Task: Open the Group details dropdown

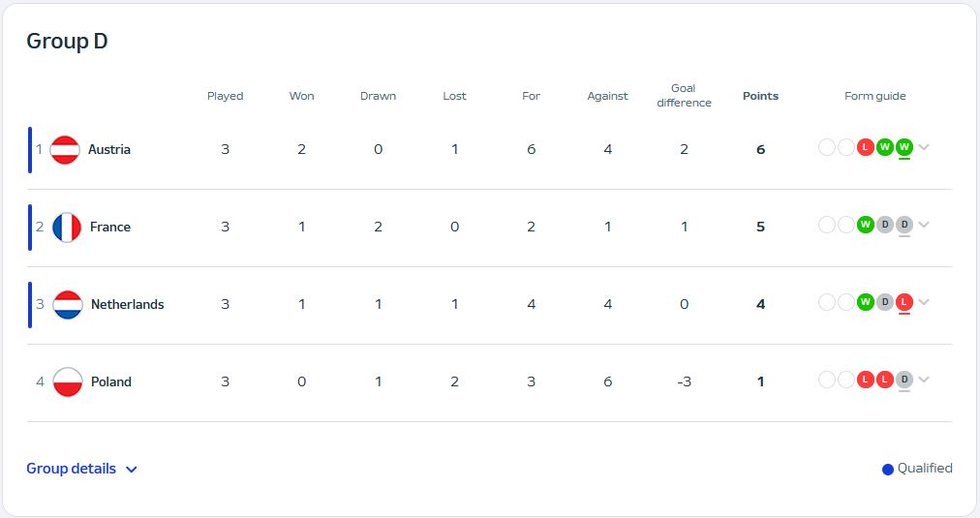Action: point(81,469)
